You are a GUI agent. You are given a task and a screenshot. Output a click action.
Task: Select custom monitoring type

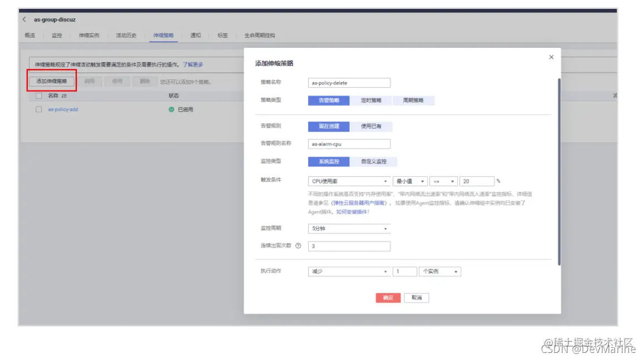(x=373, y=162)
